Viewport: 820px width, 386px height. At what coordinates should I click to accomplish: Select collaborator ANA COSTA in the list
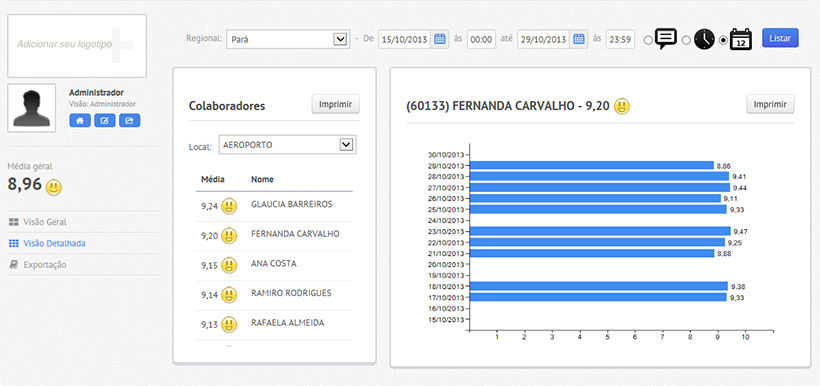click(x=274, y=264)
